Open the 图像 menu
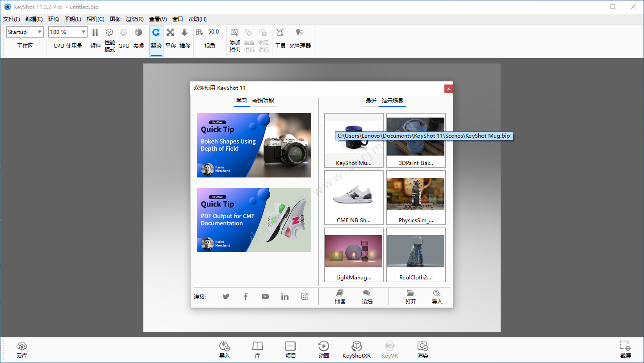 (115, 19)
